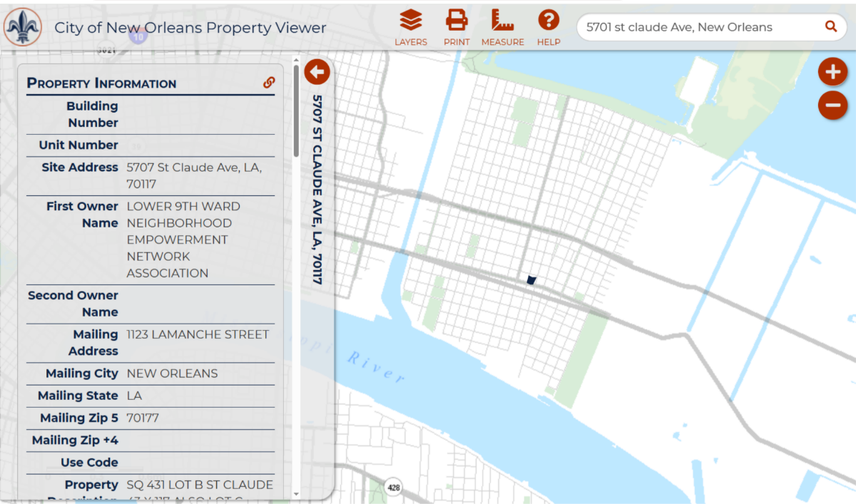Copy property link chain icon

tap(269, 83)
